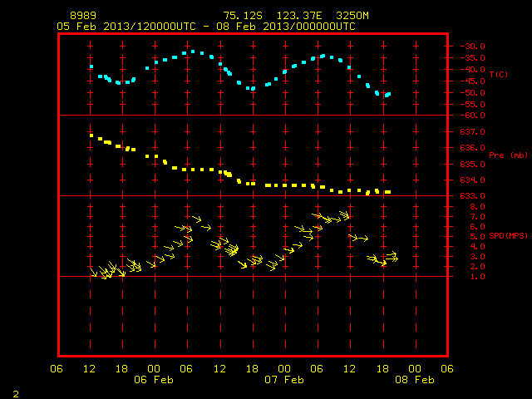Select the 06 Feb date marker
The width and height of the screenshot is (532, 399).
click(154, 380)
